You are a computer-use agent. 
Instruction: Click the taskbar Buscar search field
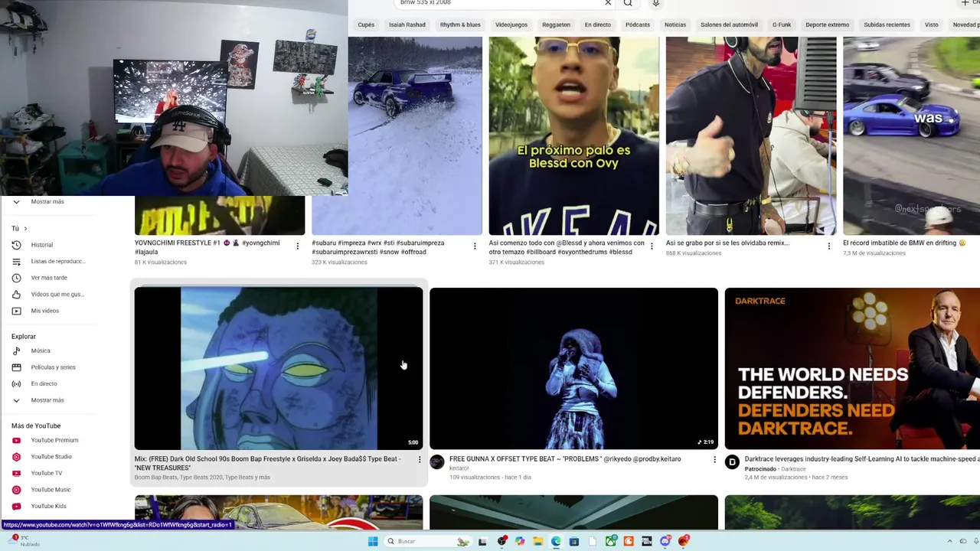click(429, 541)
